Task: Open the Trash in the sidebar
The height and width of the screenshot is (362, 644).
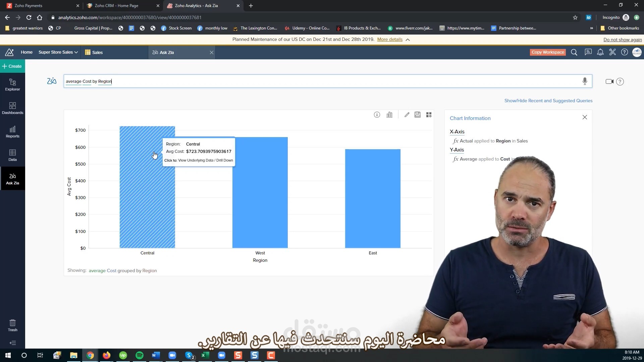Action: click(12, 325)
